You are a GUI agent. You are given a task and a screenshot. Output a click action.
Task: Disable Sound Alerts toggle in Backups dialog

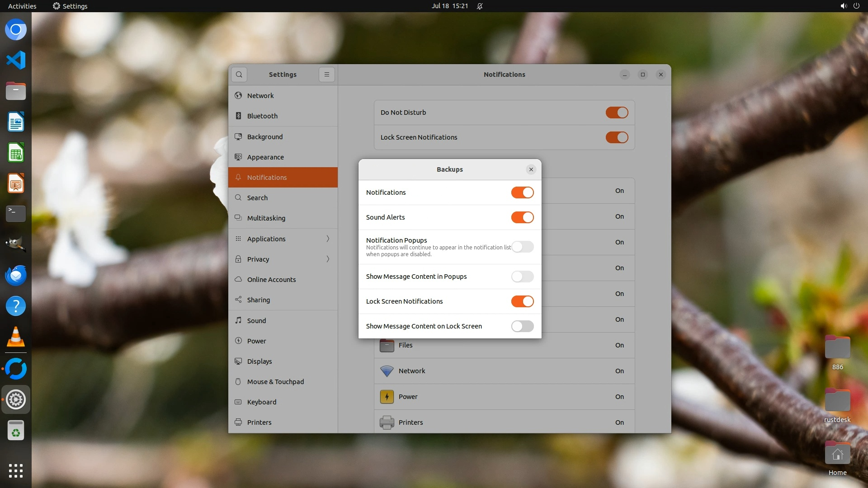click(522, 217)
